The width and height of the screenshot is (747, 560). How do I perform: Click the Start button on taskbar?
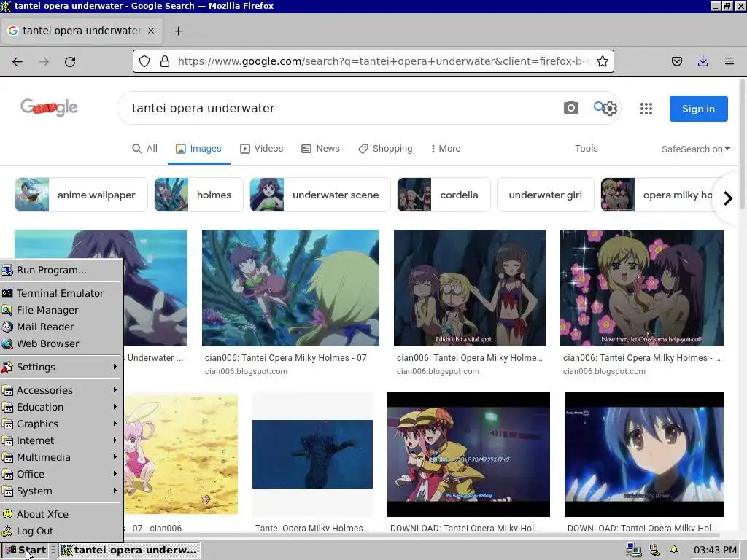[25, 550]
